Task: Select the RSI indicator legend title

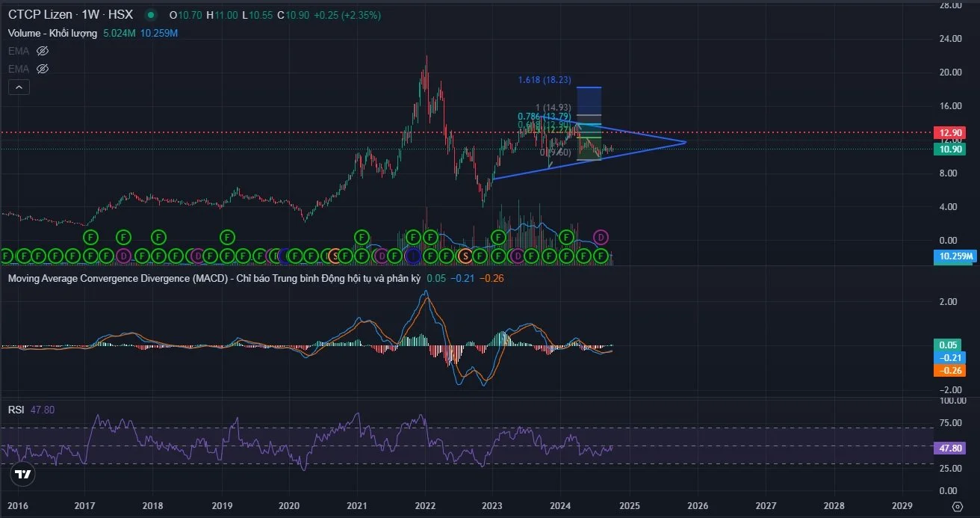Action: 16,410
